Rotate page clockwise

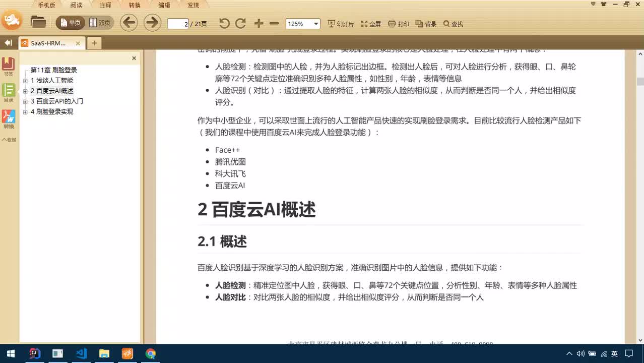[x=241, y=23]
